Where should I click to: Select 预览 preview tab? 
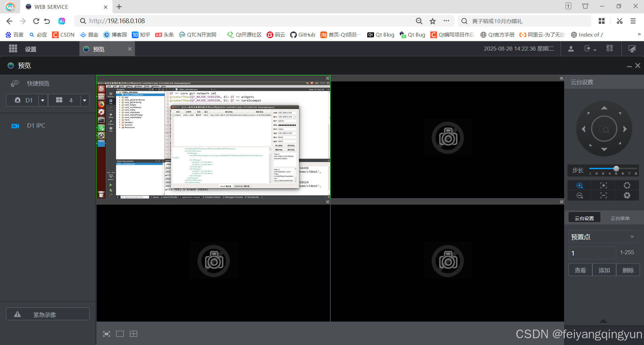click(99, 49)
